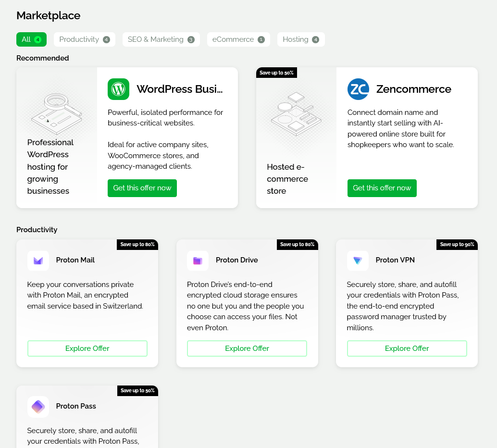
Task: Click the Zencommerce ZC logo
Action: click(x=358, y=89)
